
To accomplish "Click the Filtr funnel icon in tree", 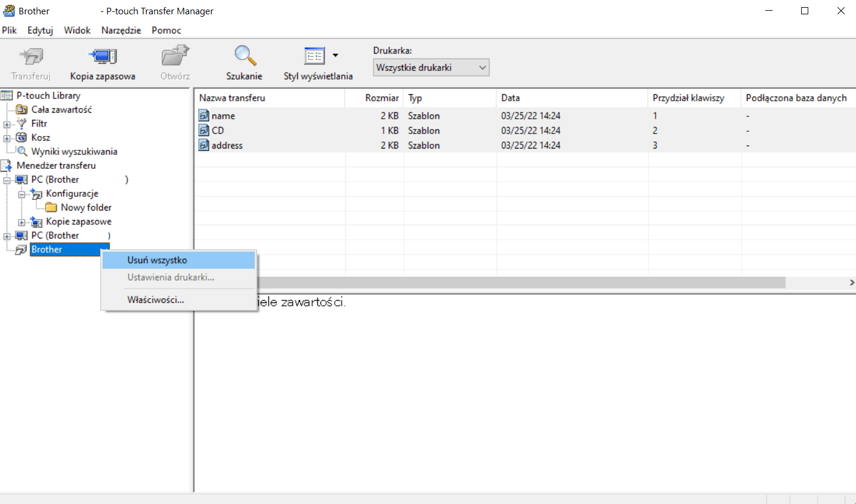I will pyautogui.click(x=21, y=123).
